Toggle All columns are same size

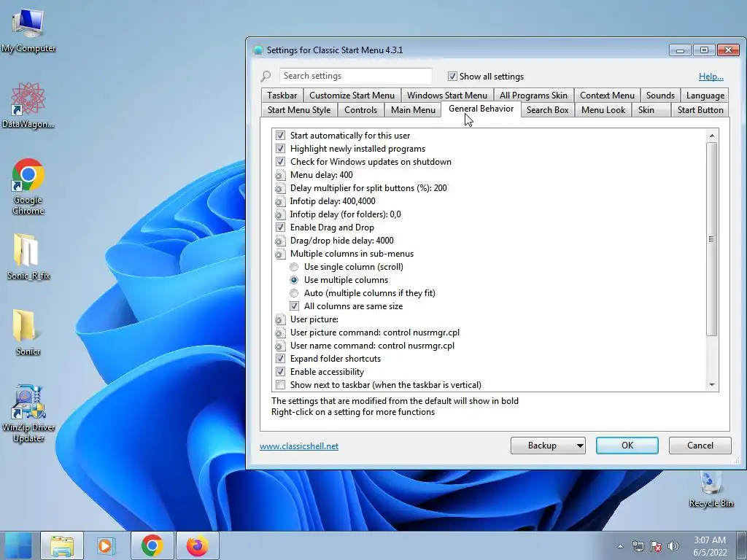[294, 306]
